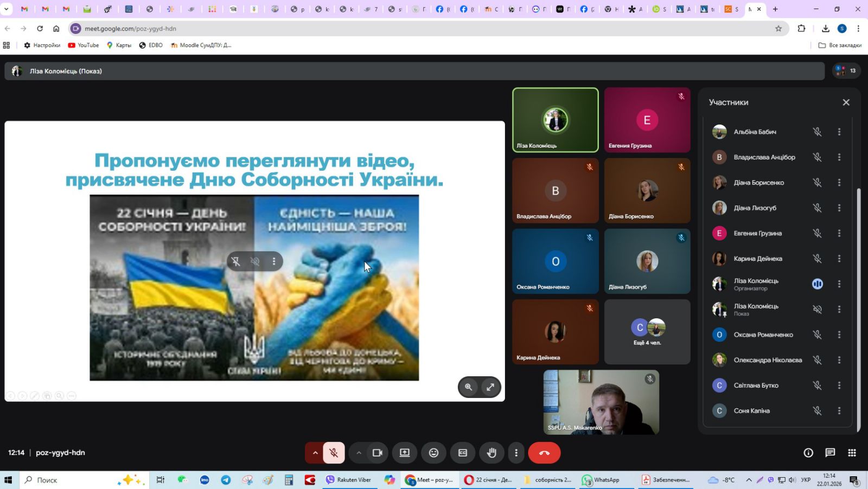Open the meeting chat panel
Screen dimensions: 868x489
[830, 453]
